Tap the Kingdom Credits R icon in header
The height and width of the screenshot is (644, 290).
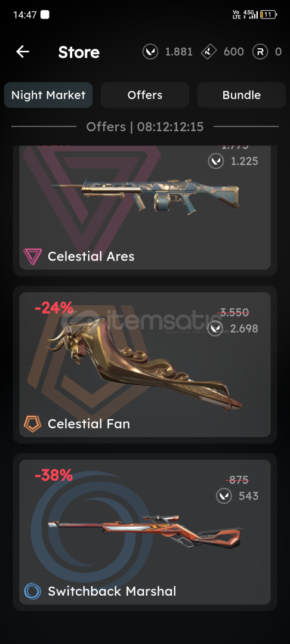(260, 52)
